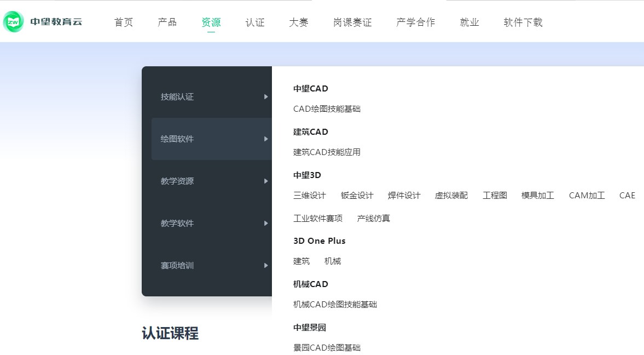Viewport: 644px width, 355px height.
Task: Open the 机械CAD绘图技能基础 link
Action: (335, 305)
